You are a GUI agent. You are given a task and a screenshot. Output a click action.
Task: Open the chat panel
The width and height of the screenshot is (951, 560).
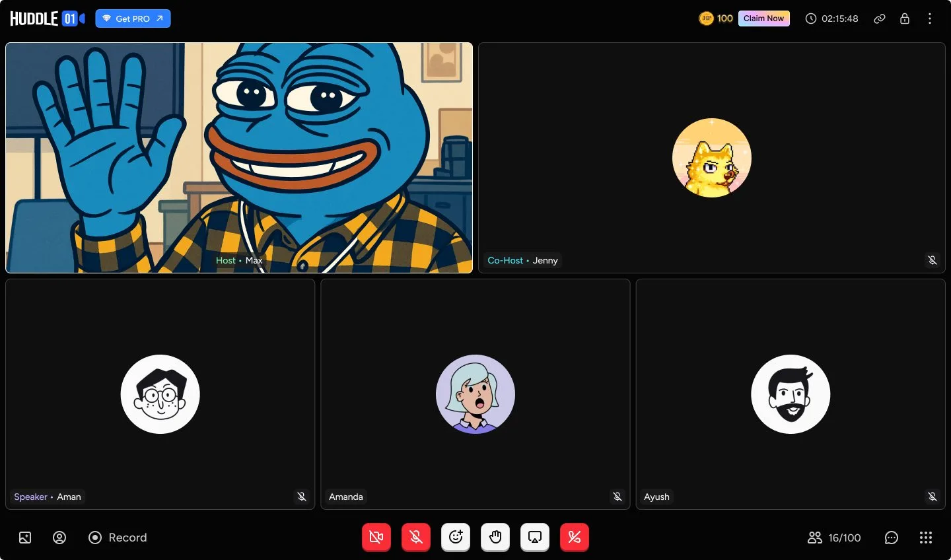coord(892,538)
